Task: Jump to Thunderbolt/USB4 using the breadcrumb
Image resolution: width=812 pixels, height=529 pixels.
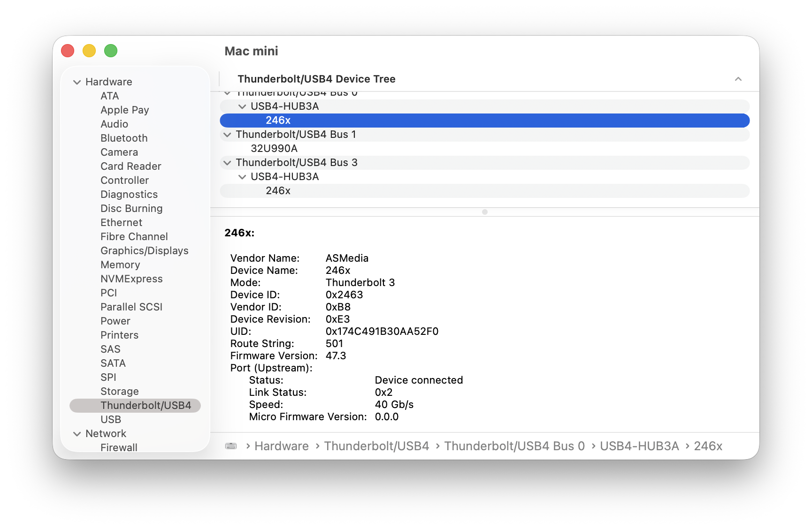Action: pyautogui.click(x=376, y=446)
